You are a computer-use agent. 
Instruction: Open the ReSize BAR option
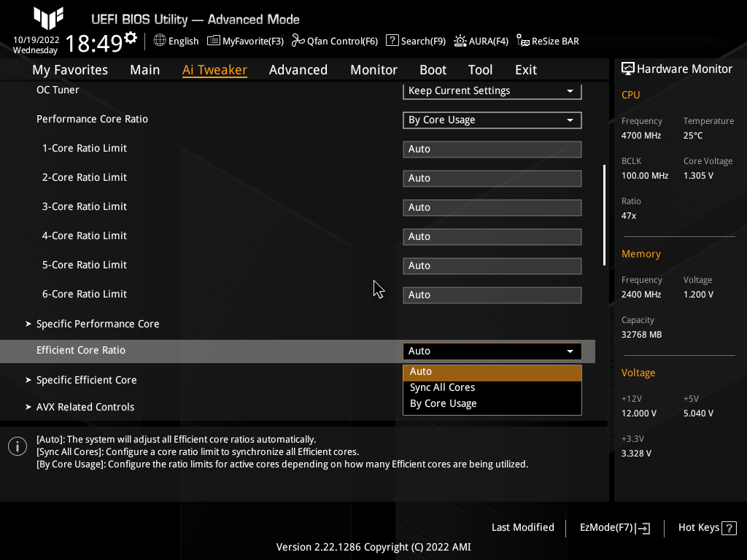(547, 41)
